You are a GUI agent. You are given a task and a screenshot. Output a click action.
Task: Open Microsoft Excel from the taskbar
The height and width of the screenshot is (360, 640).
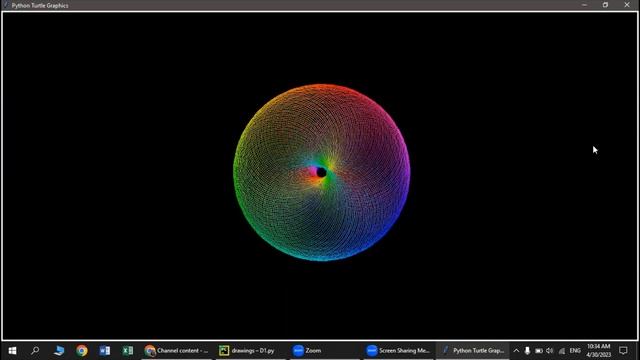pos(128,351)
